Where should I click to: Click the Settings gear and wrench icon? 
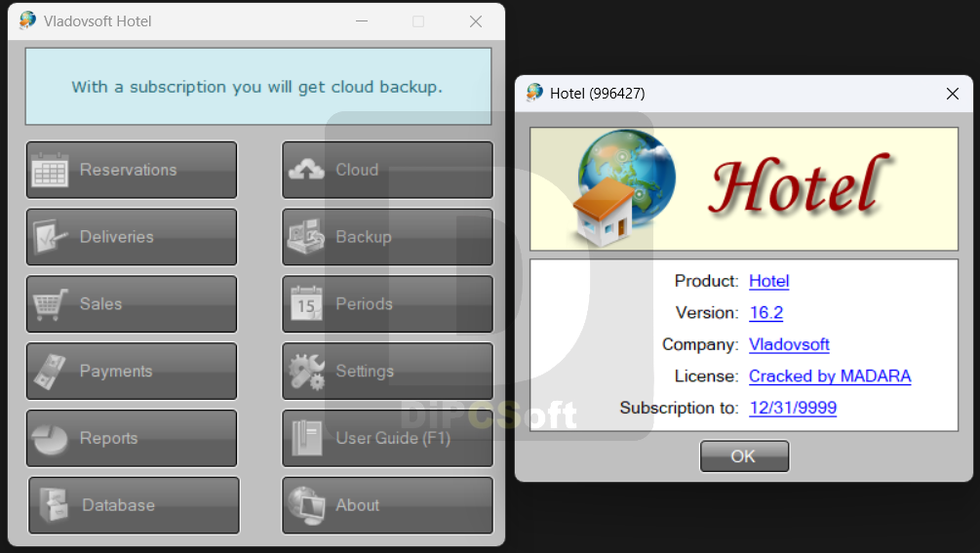pyautogui.click(x=306, y=372)
